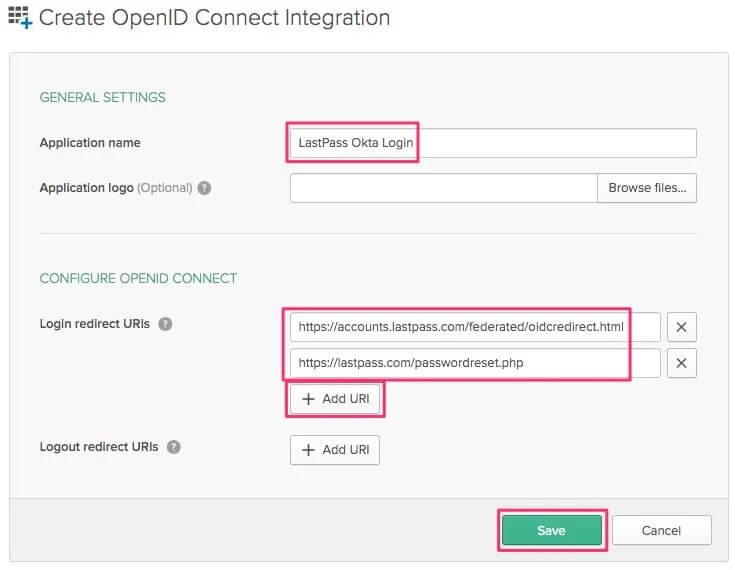Save the OpenID Connect integration
This screenshot has width=735, height=570.
coord(551,531)
